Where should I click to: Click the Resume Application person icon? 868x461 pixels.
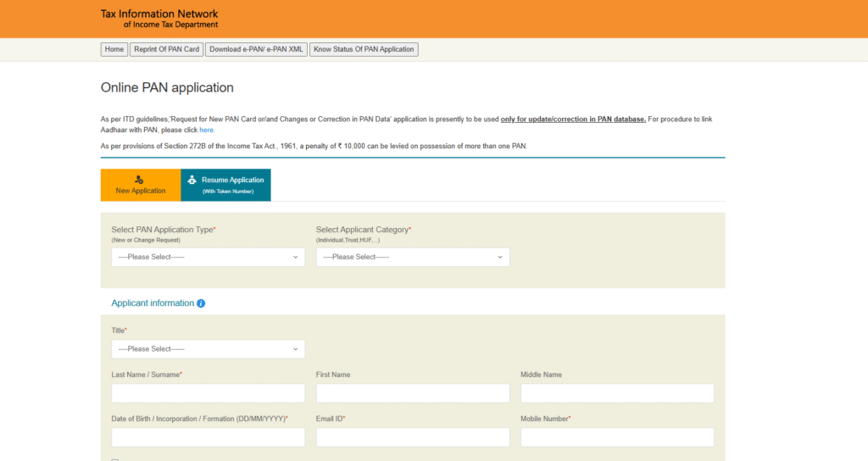(192, 180)
